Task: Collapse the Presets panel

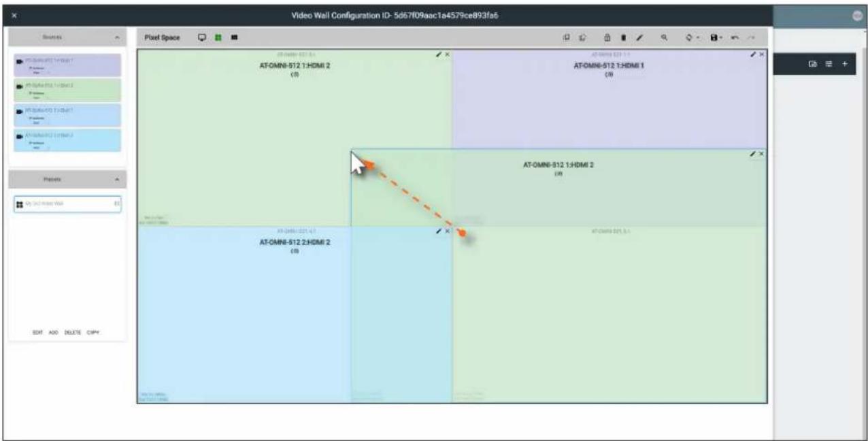Action: click(x=118, y=179)
